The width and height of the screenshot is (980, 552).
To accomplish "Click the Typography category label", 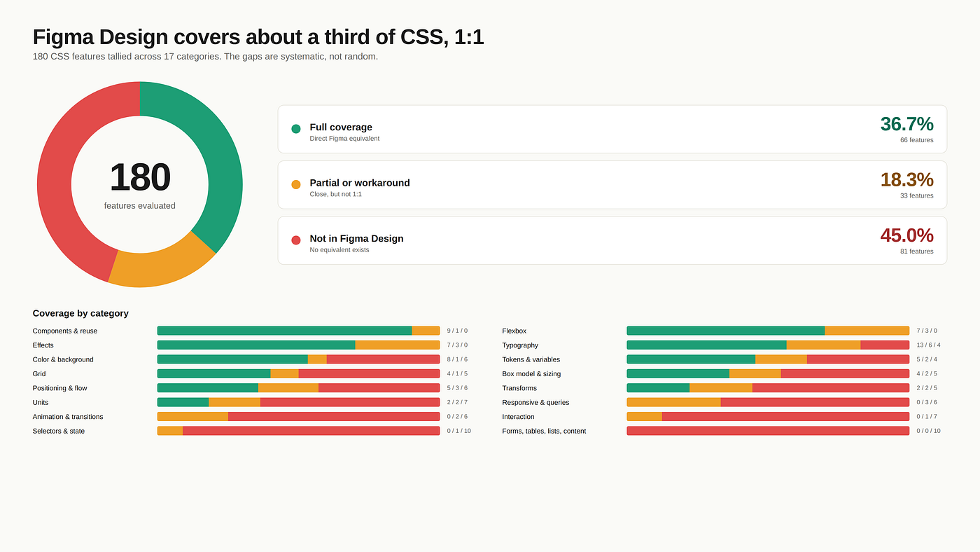I will pos(520,345).
